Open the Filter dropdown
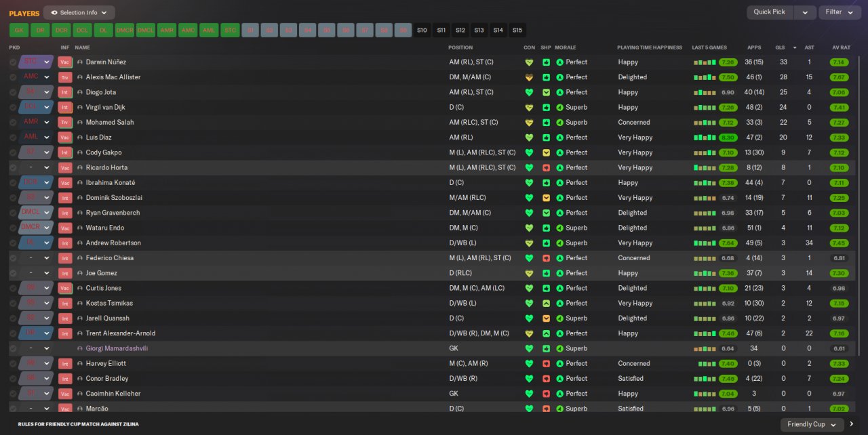The width and height of the screenshot is (868, 435). click(840, 12)
